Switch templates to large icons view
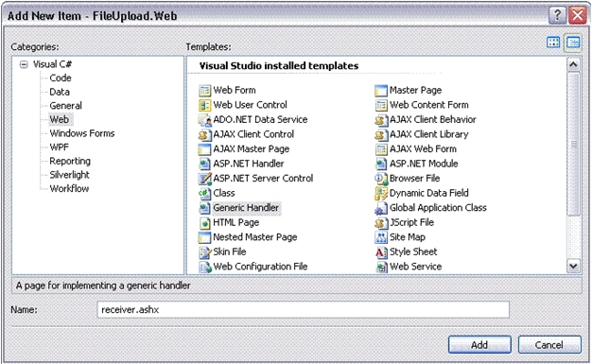592x364 pixels. click(x=553, y=43)
